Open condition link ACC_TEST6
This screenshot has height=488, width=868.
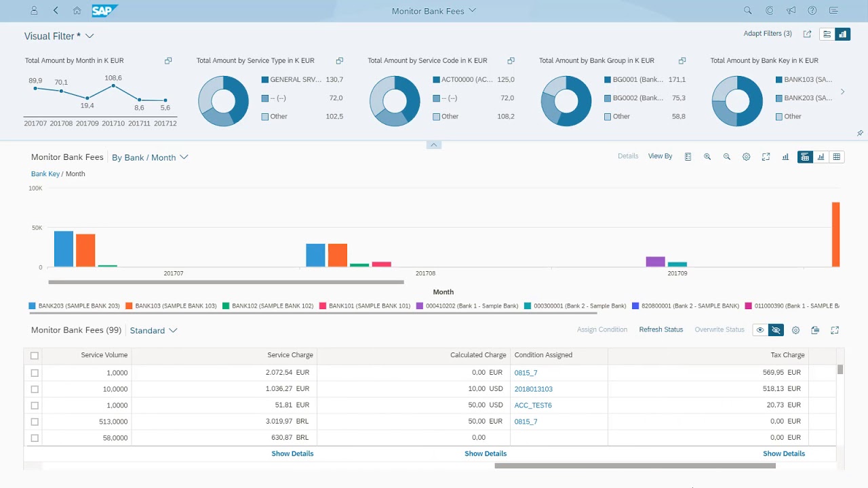coord(533,405)
